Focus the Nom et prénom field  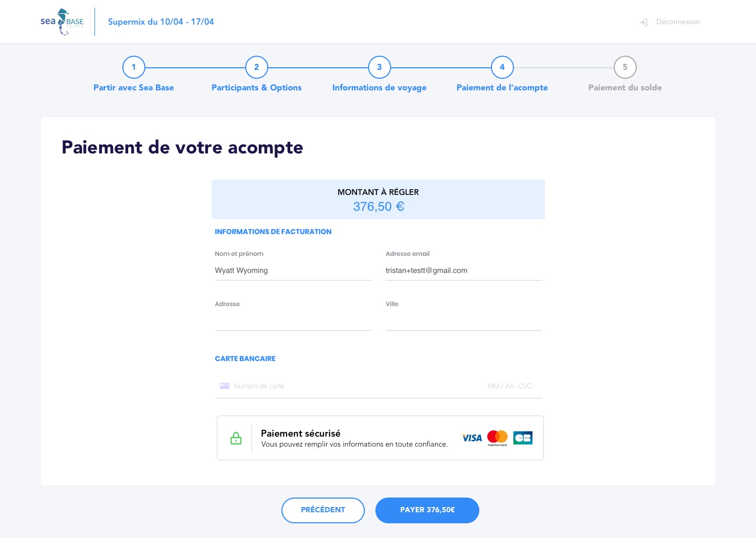tap(293, 271)
